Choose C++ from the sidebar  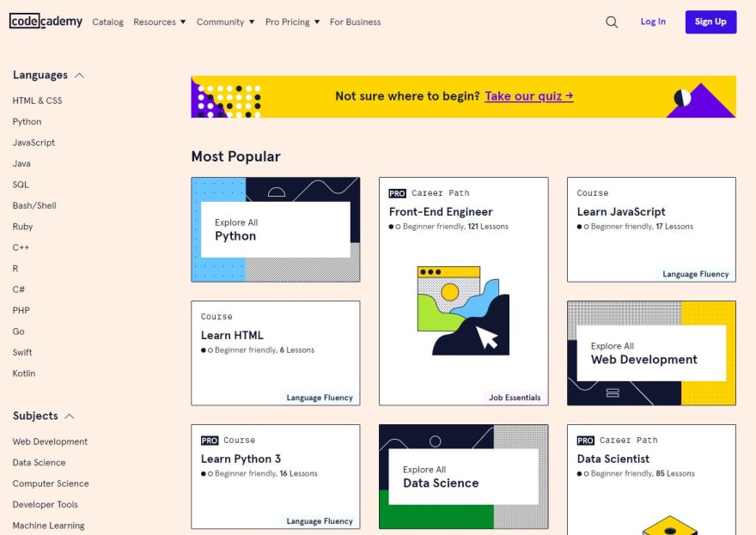coord(21,247)
